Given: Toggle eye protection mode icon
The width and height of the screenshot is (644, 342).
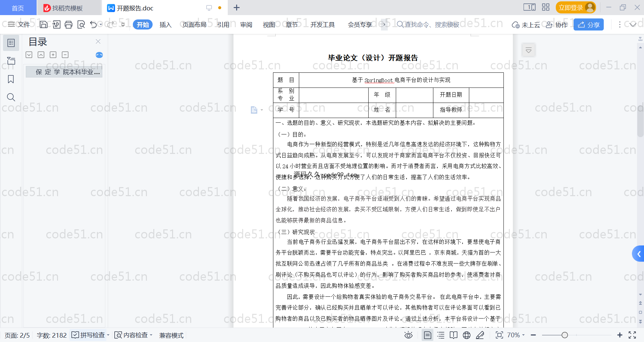Looking at the screenshot, I should click(408, 335).
